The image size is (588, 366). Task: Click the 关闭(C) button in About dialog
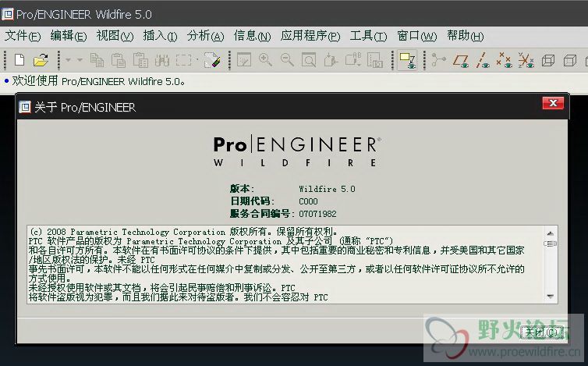(x=542, y=332)
